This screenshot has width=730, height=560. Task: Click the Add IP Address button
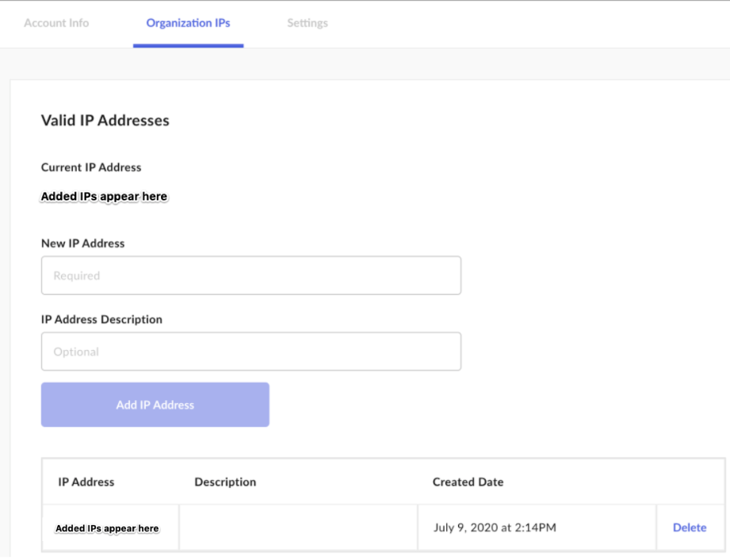(155, 405)
